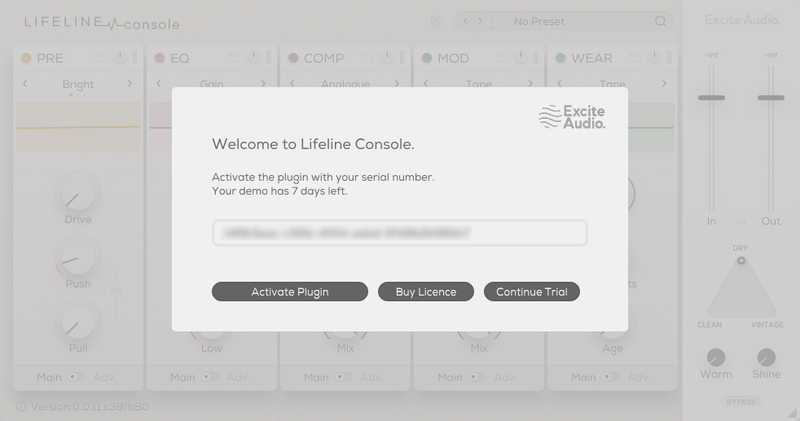Screen dimensions: 800x421
Task: Click the Warm knob
Action: [x=716, y=357]
